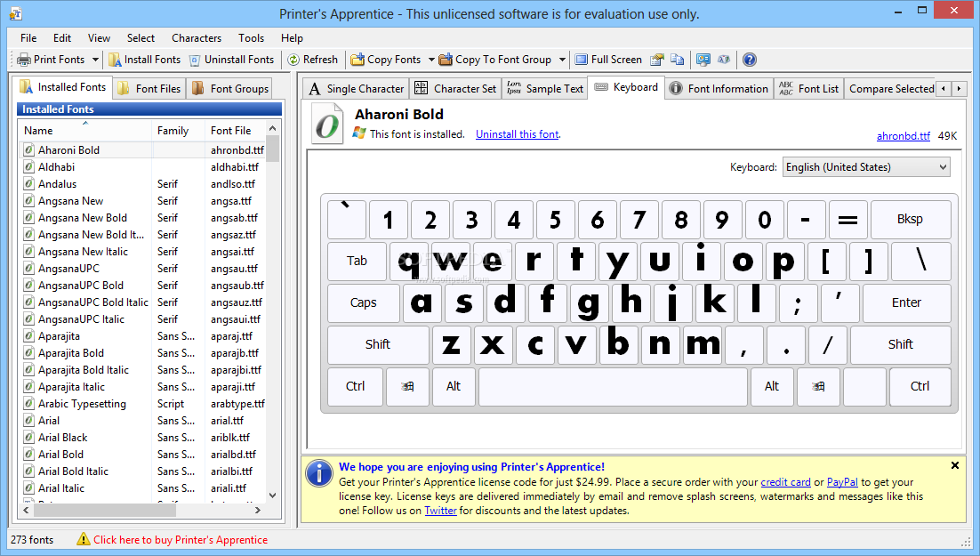Click the Copy Fonts toolbar button
980x556 pixels.
pyautogui.click(x=386, y=60)
